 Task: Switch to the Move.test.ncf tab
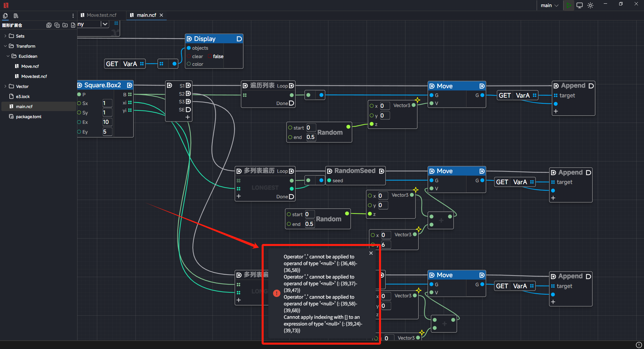[101, 15]
